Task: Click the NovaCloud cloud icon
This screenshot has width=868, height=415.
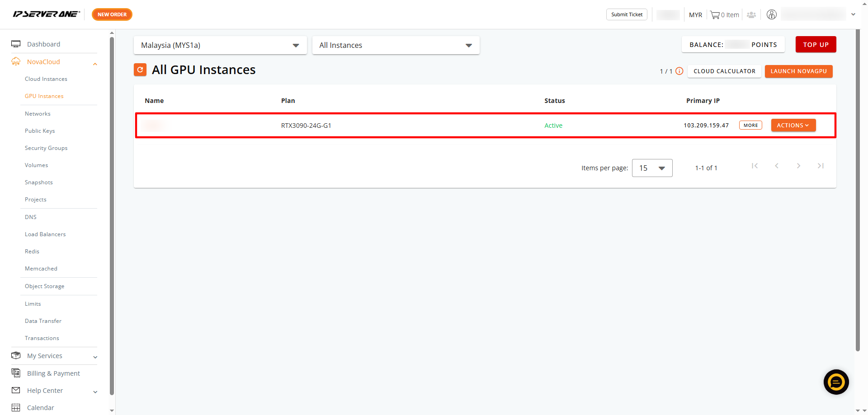Action: [x=16, y=61]
